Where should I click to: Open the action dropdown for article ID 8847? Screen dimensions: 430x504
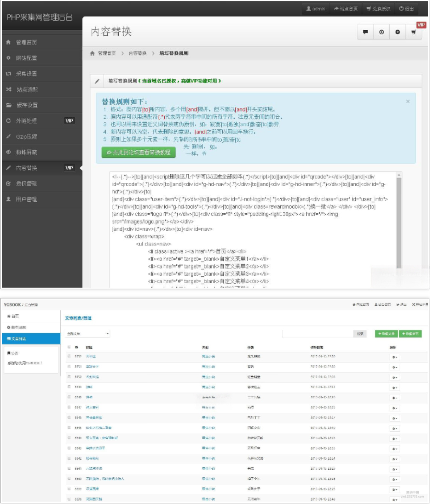395,408
